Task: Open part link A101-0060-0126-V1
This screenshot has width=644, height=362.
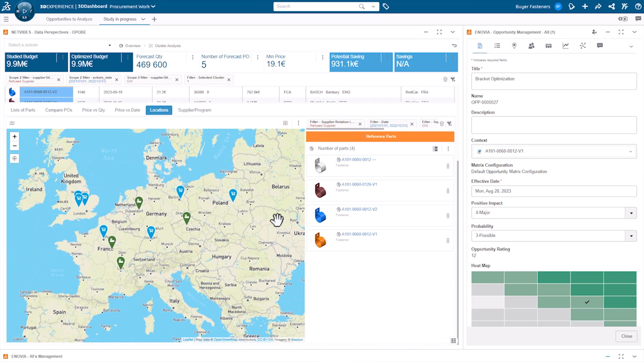Action: click(359, 184)
